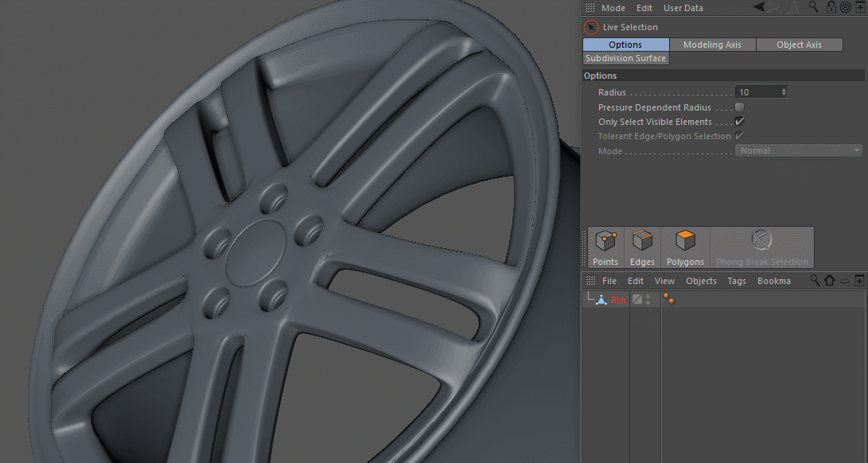Click the Radius stepper arrows
This screenshot has width=868, height=463.
click(784, 92)
